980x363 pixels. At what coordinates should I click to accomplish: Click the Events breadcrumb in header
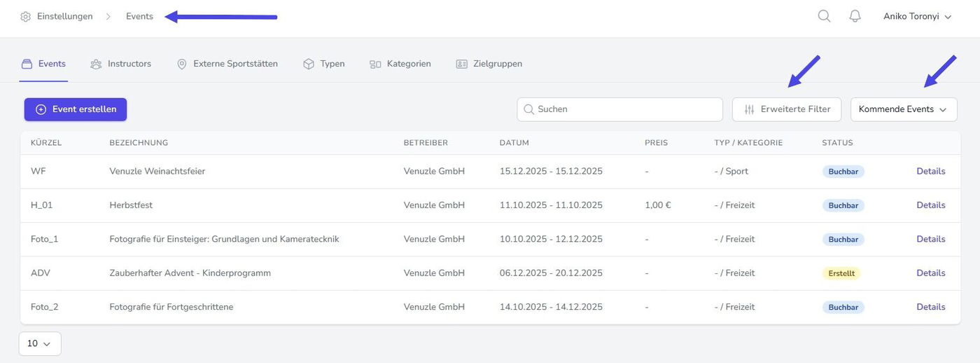point(139,17)
